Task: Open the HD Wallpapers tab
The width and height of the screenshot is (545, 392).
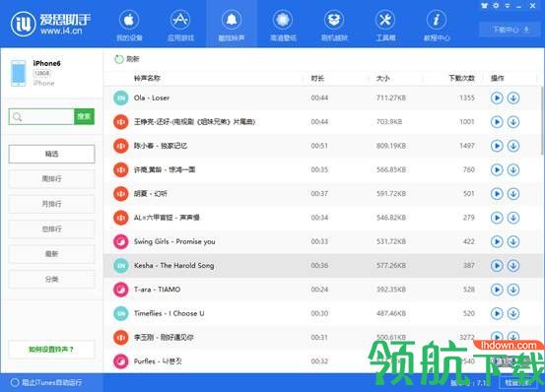Action: [283, 26]
